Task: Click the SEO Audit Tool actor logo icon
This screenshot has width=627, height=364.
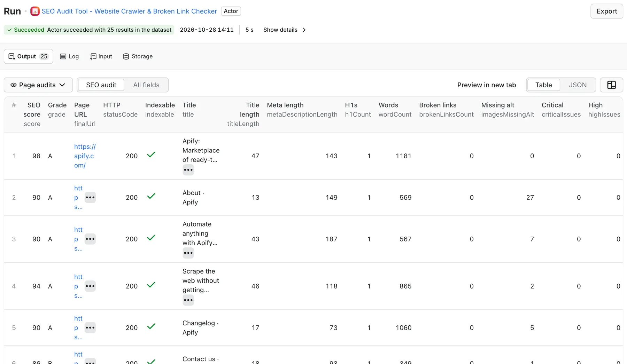Action: [x=35, y=11]
